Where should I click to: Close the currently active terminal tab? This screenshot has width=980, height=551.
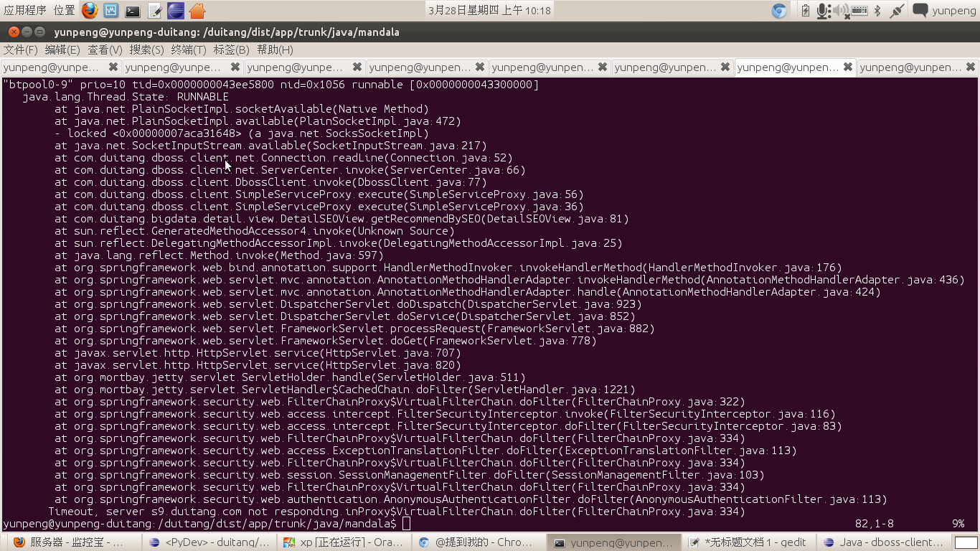[x=847, y=67]
